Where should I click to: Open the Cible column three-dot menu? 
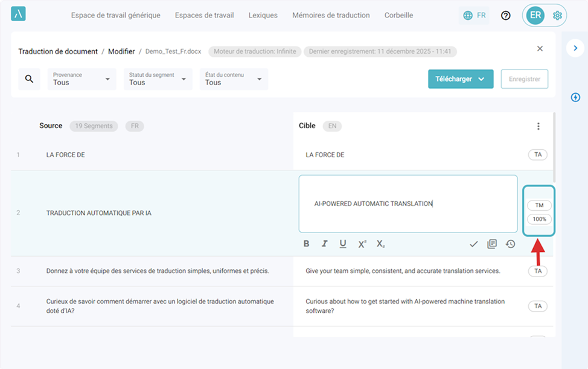pos(538,126)
